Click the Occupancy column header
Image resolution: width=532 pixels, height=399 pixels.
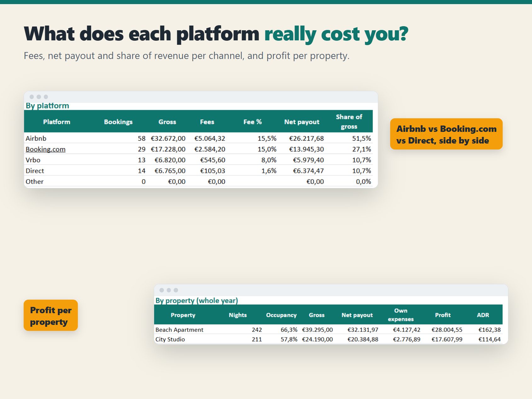[281, 315]
